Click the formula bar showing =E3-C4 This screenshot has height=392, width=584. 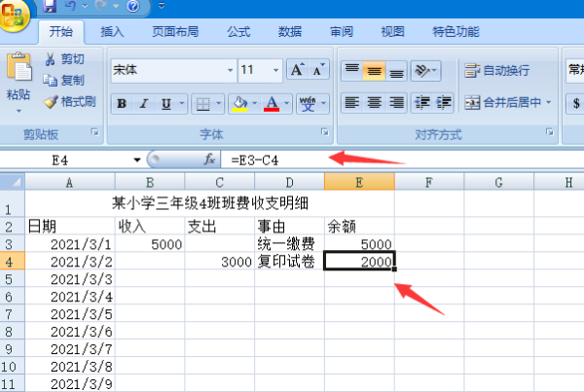[x=402, y=160]
